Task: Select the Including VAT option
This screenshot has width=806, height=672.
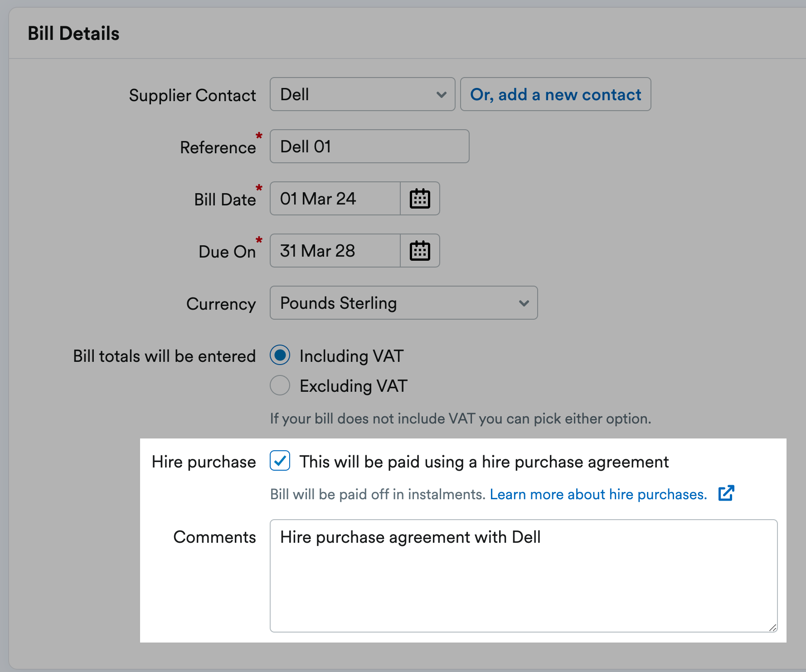Action: point(280,355)
